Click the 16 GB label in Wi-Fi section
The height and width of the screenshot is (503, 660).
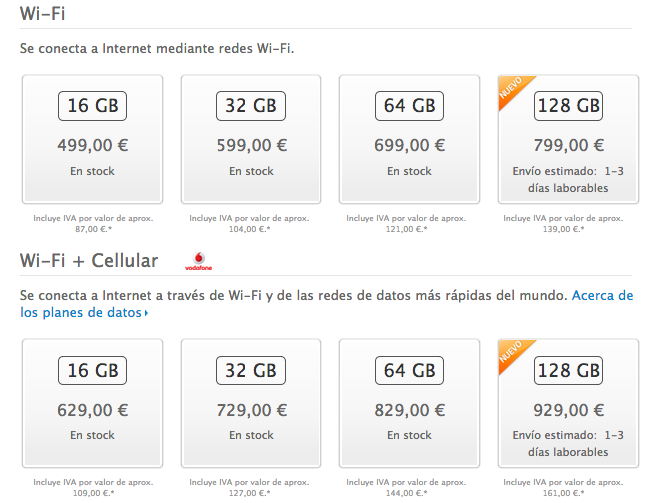[93, 106]
